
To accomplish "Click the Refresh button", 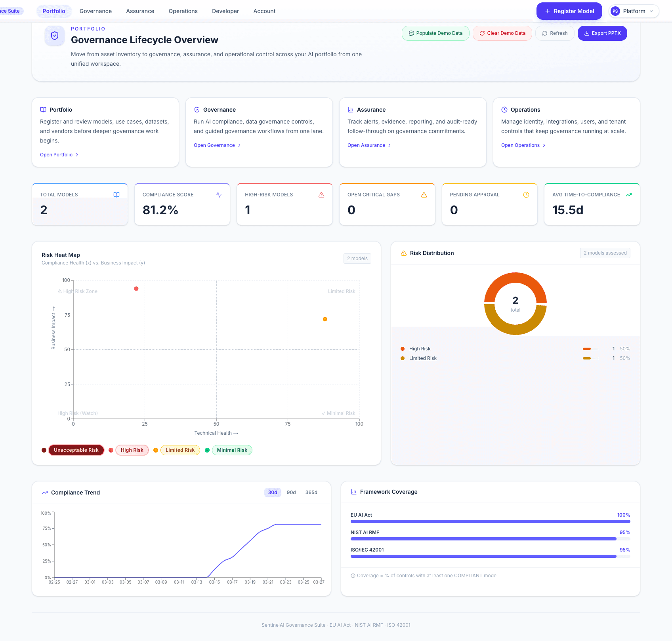I will tap(555, 33).
